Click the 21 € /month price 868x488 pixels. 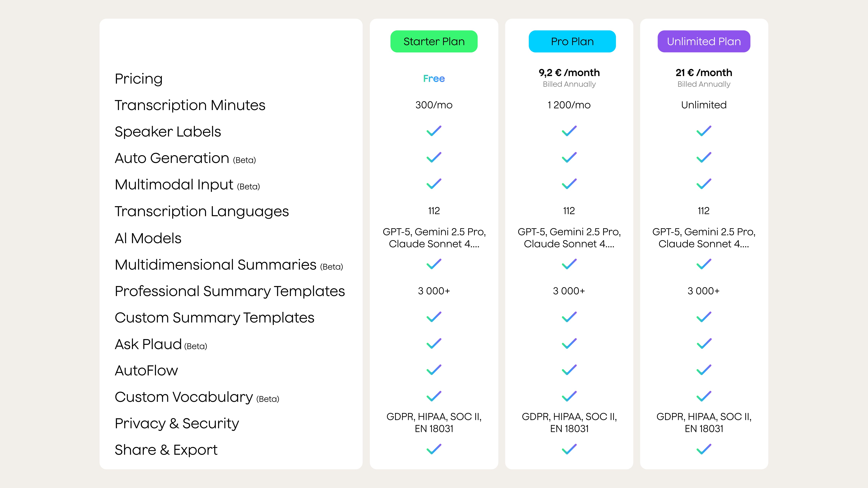704,73
